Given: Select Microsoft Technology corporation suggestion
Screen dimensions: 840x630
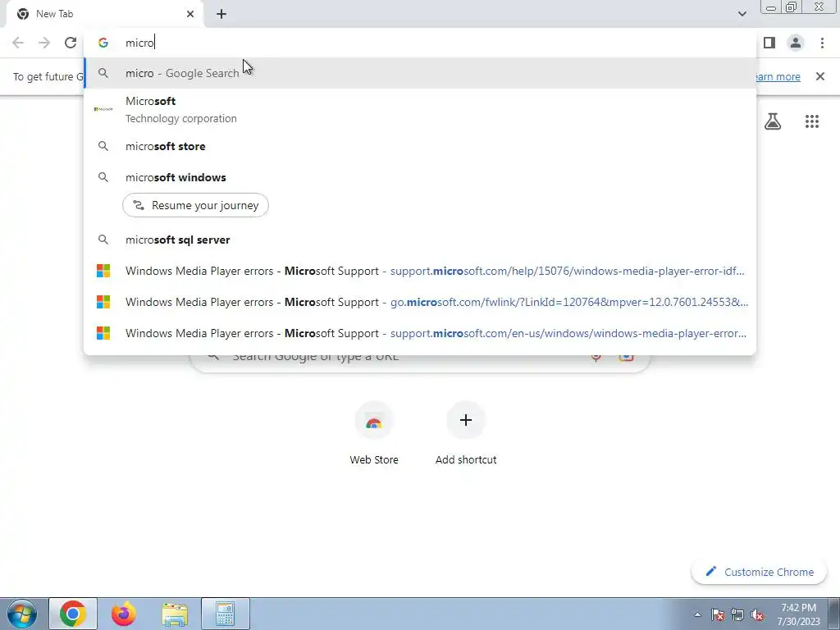Looking at the screenshot, I should (420, 109).
